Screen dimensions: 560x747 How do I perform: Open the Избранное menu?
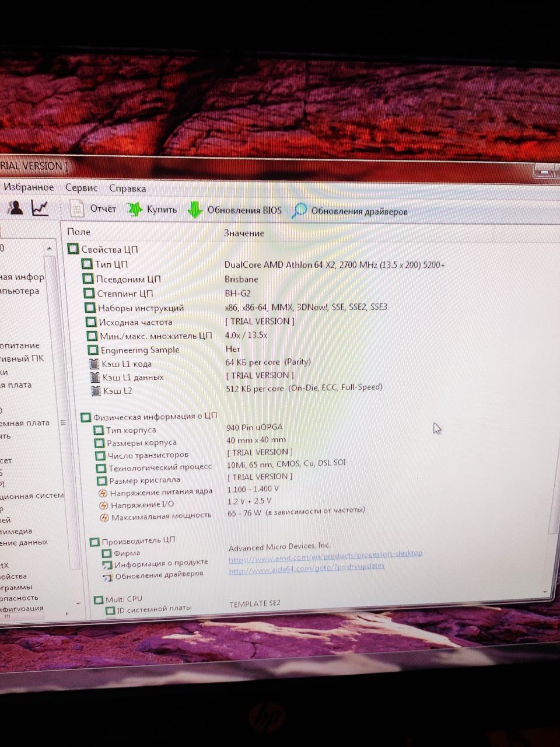coord(28,187)
